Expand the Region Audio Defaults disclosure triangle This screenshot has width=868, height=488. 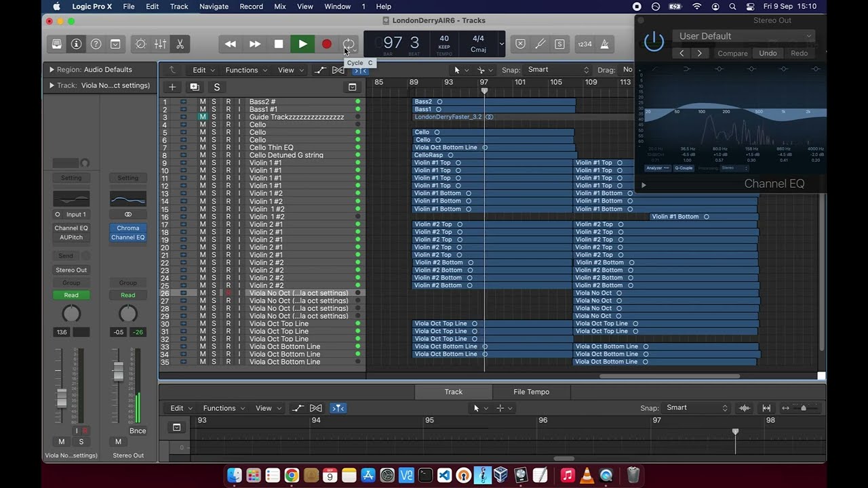[52, 69]
